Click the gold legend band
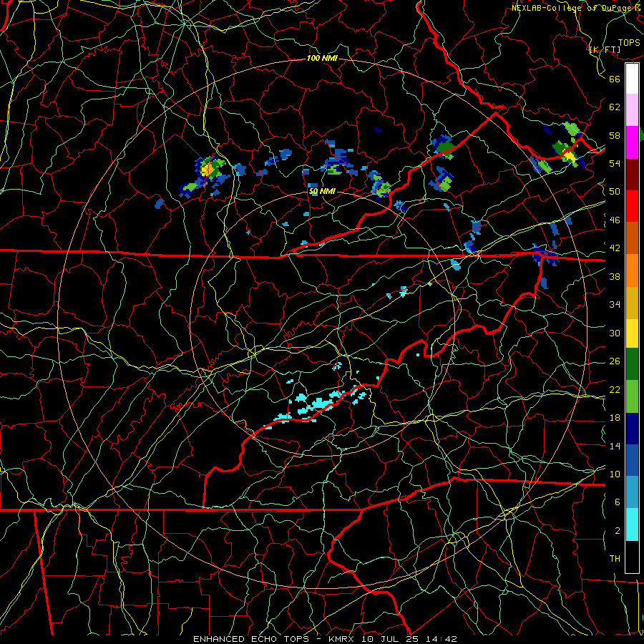 coord(632,303)
